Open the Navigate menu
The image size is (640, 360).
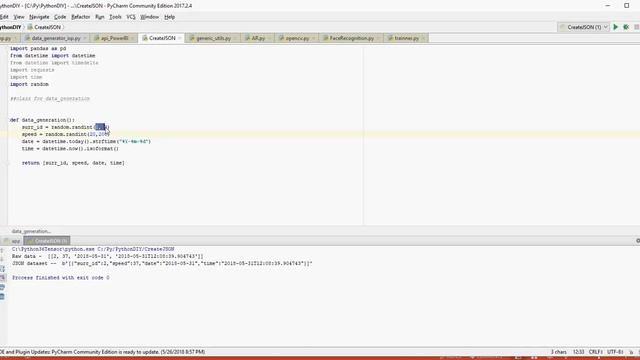[39, 17]
